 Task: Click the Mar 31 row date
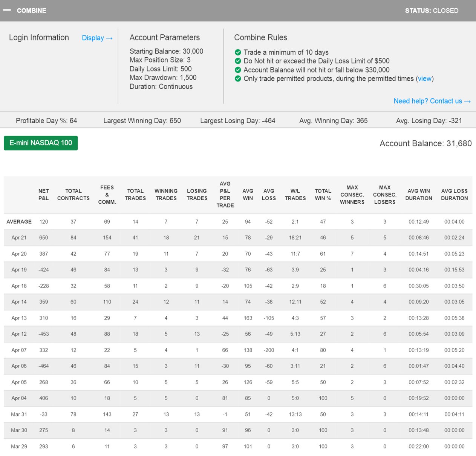tap(19, 414)
